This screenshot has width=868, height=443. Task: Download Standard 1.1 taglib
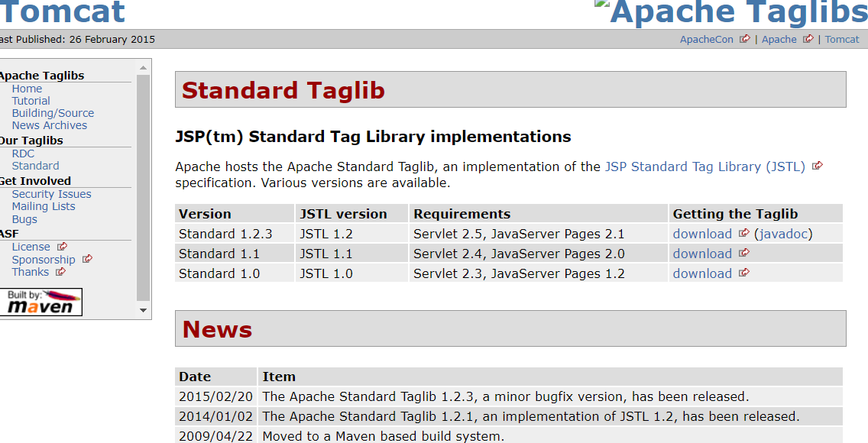click(x=702, y=254)
